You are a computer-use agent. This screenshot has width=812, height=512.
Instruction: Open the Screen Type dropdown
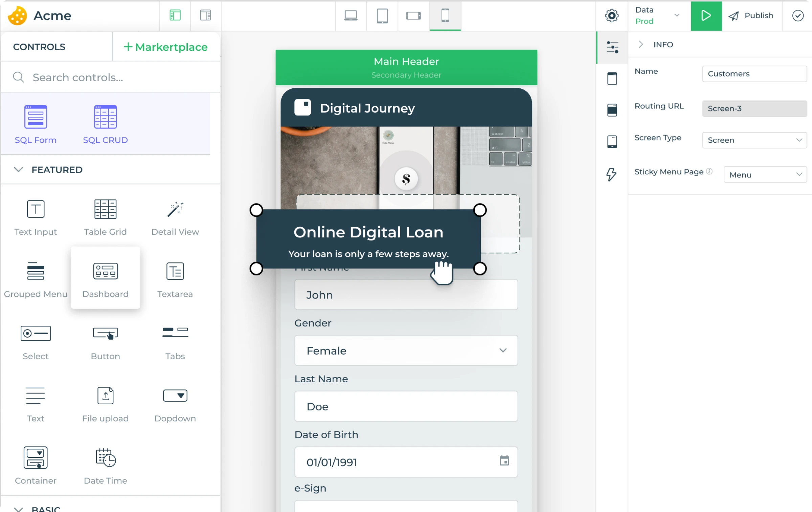[x=754, y=140]
